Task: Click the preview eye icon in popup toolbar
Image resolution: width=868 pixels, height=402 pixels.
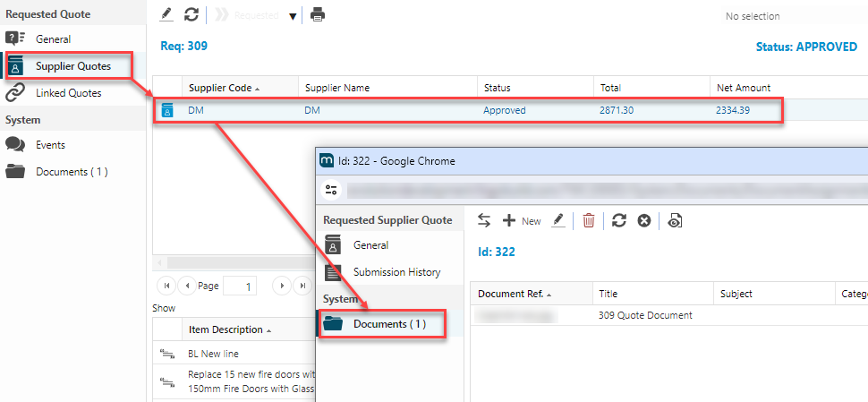Action: pyautogui.click(x=676, y=220)
